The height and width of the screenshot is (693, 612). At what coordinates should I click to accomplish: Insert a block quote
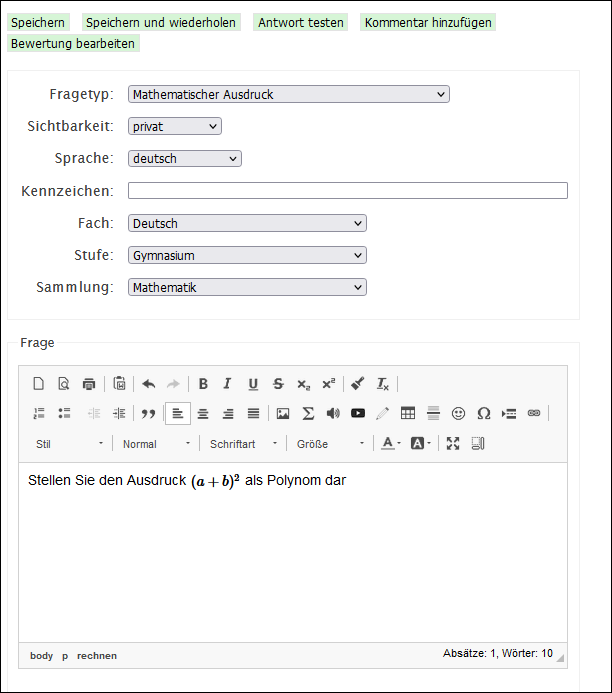tap(148, 413)
